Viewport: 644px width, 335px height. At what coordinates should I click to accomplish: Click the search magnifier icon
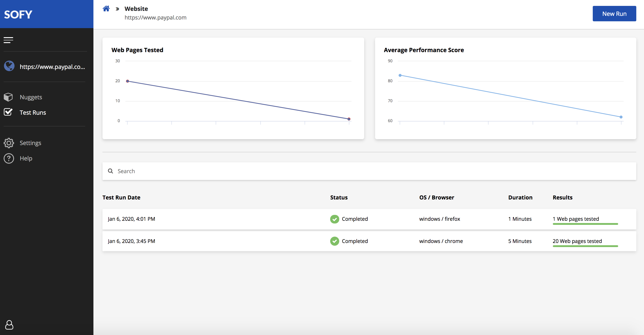pyautogui.click(x=110, y=171)
